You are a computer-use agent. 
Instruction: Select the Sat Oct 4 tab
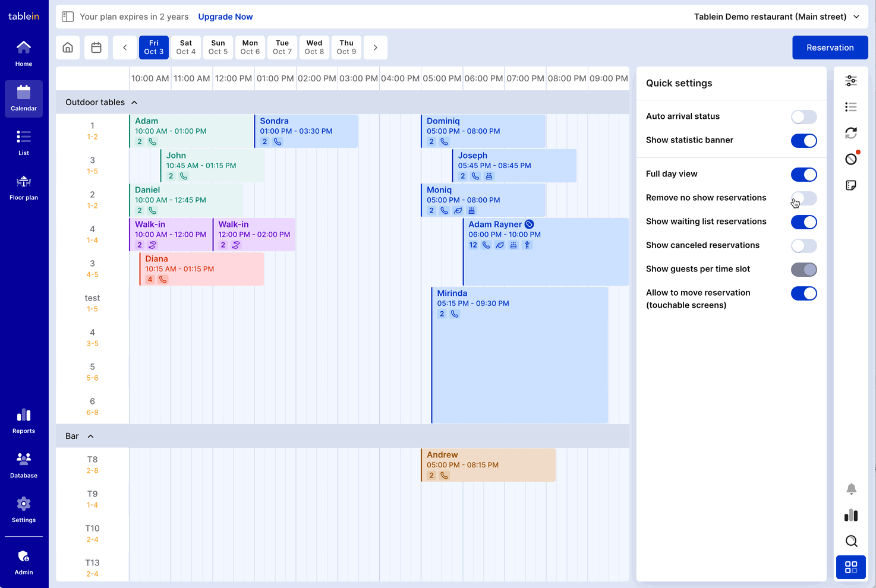click(186, 48)
